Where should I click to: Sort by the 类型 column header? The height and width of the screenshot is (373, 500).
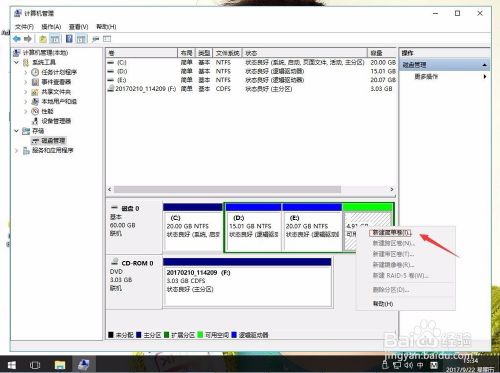point(204,53)
